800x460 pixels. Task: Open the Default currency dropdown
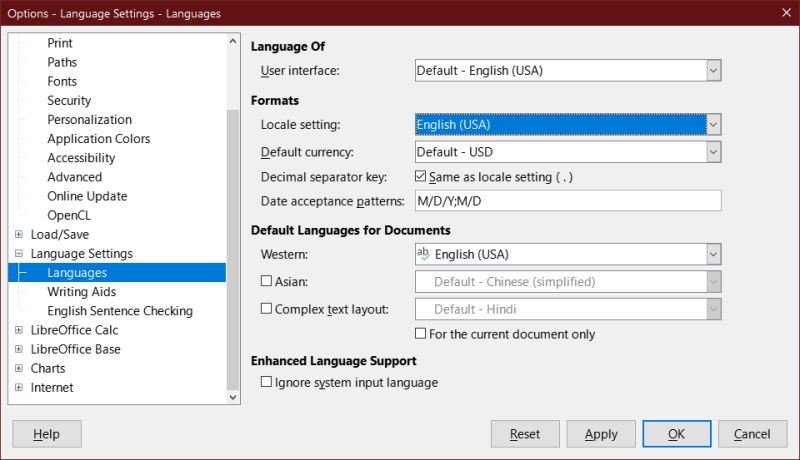click(x=713, y=152)
